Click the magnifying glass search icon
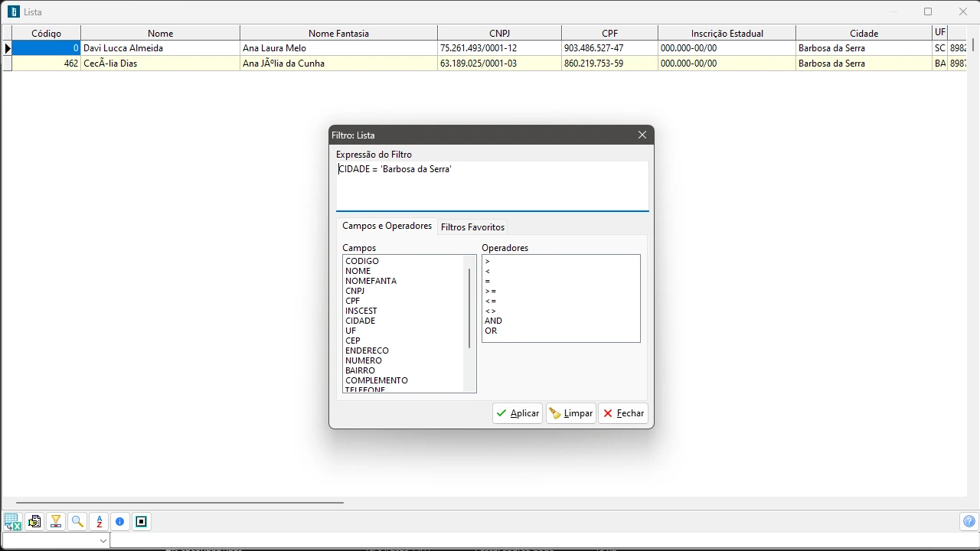 point(77,522)
